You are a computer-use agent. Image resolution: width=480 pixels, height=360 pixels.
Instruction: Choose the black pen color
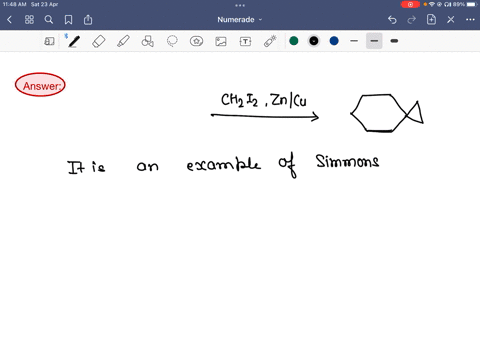(x=314, y=41)
